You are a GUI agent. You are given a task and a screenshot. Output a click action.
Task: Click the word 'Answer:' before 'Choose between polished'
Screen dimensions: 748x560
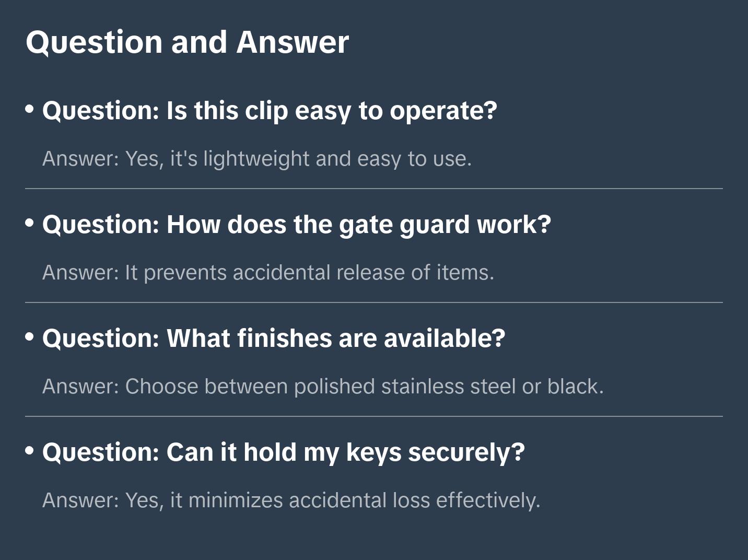81,387
